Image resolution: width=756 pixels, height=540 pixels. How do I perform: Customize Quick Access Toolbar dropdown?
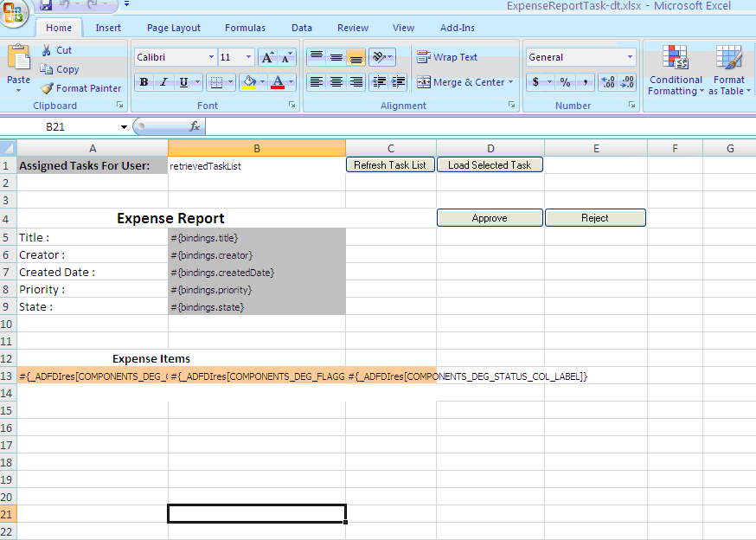(126, 3)
